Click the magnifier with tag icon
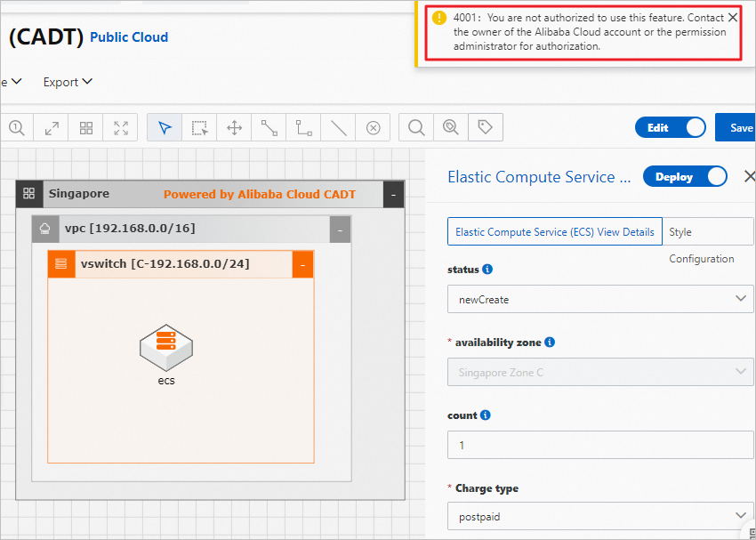 [x=451, y=128]
